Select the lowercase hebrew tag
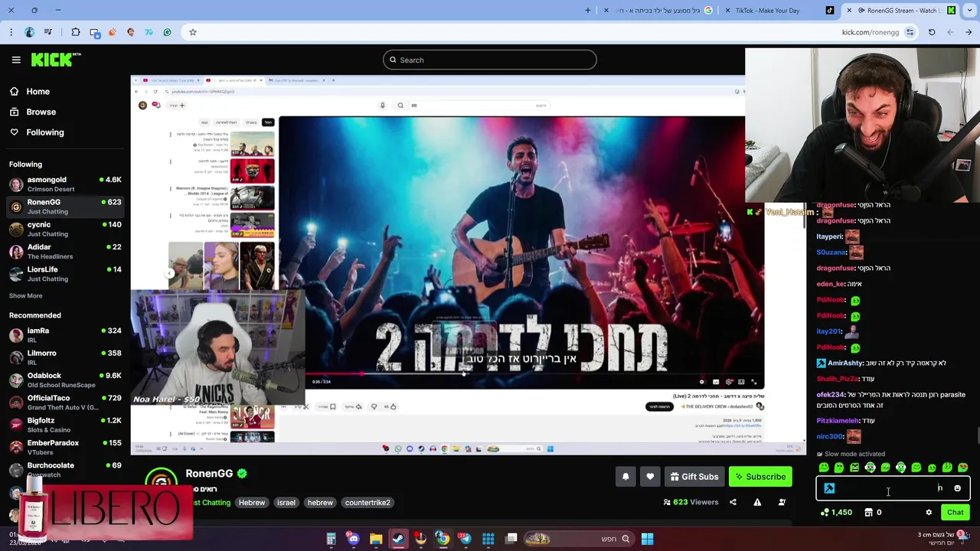The width and height of the screenshot is (980, 551). click(x=320, y=503)
